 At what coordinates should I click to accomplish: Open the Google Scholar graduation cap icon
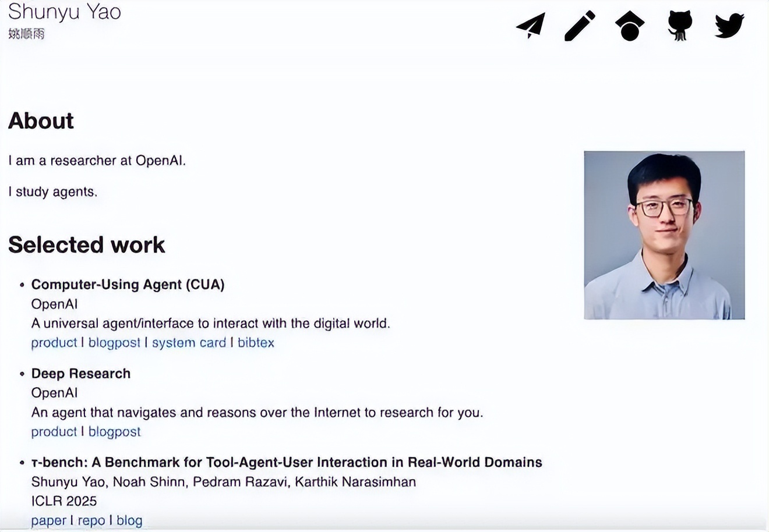[x=630, y=26]
